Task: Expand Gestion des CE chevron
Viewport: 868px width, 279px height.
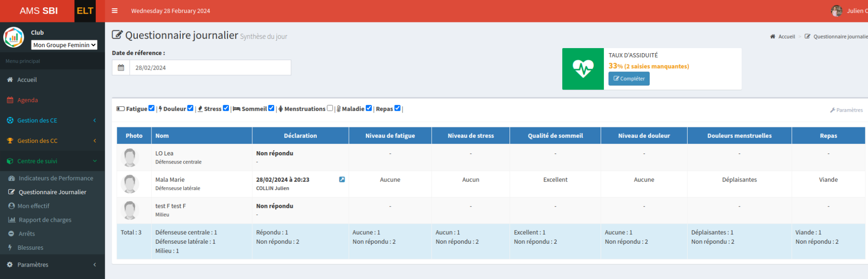Action: [x=95, y=120]
